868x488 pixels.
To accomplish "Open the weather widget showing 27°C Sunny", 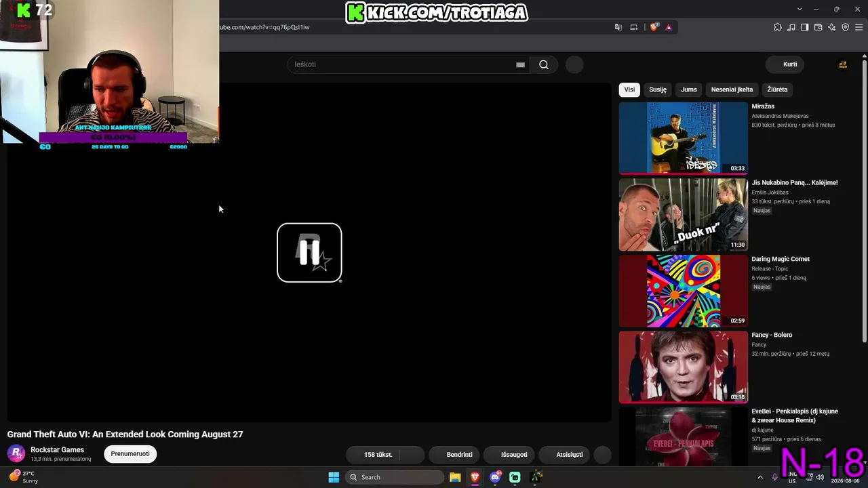I will coord(24,477).
